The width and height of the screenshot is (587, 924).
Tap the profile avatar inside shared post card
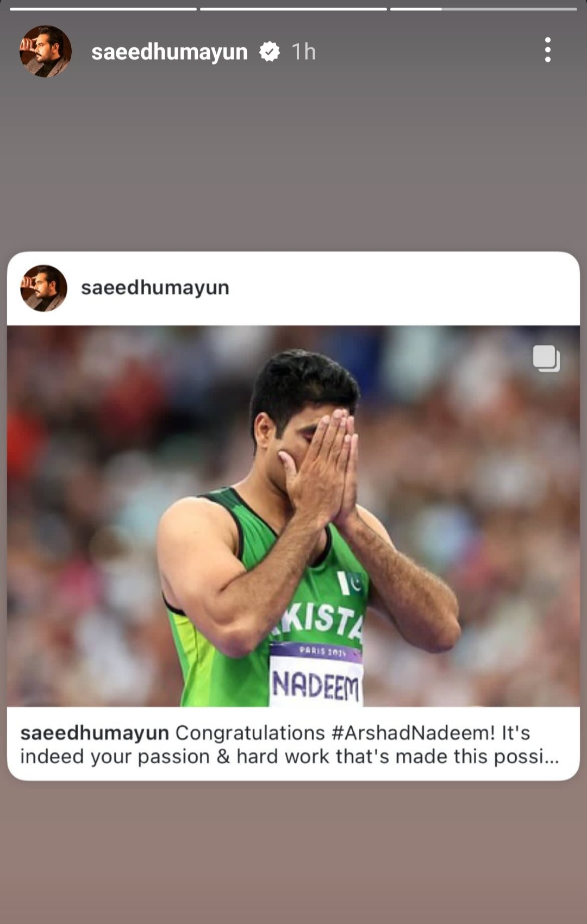point(43,288)
